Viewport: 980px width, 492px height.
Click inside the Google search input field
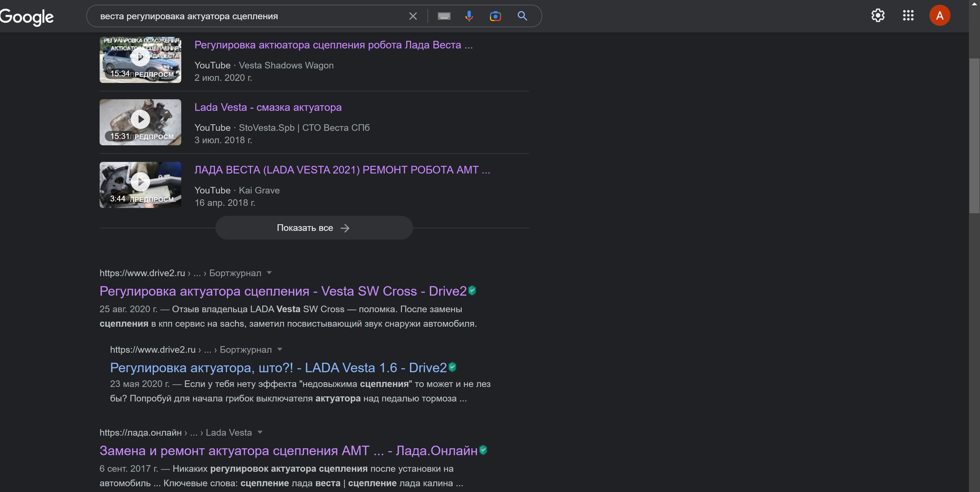pos(247,16)
